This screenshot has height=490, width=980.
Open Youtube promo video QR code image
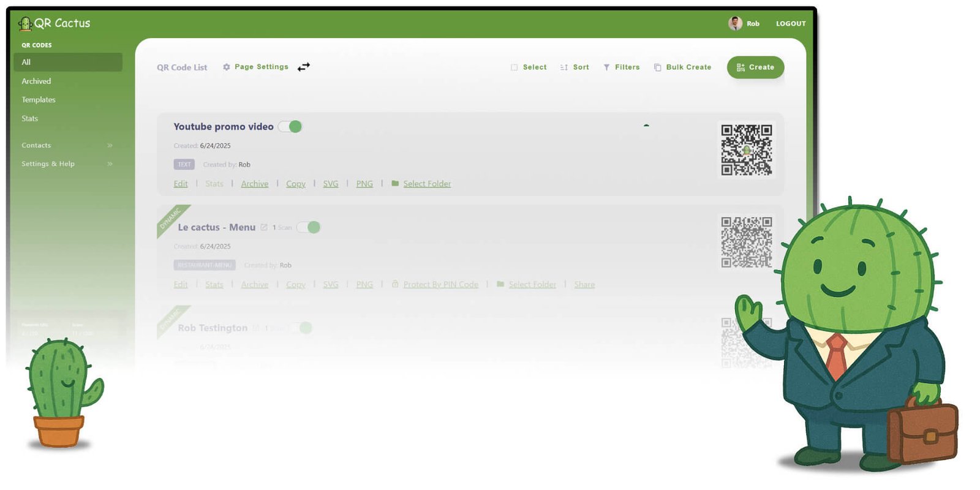(746, 150)
